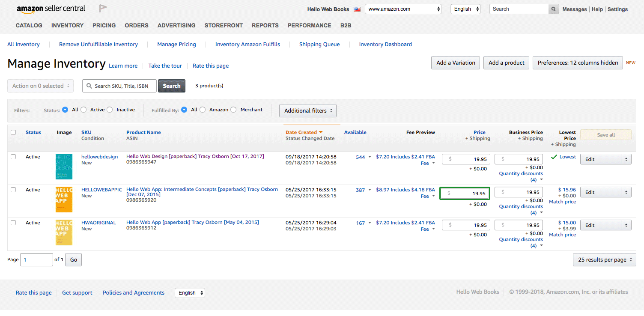
Task: Open the footer English language dropdown
Action: 190,293
